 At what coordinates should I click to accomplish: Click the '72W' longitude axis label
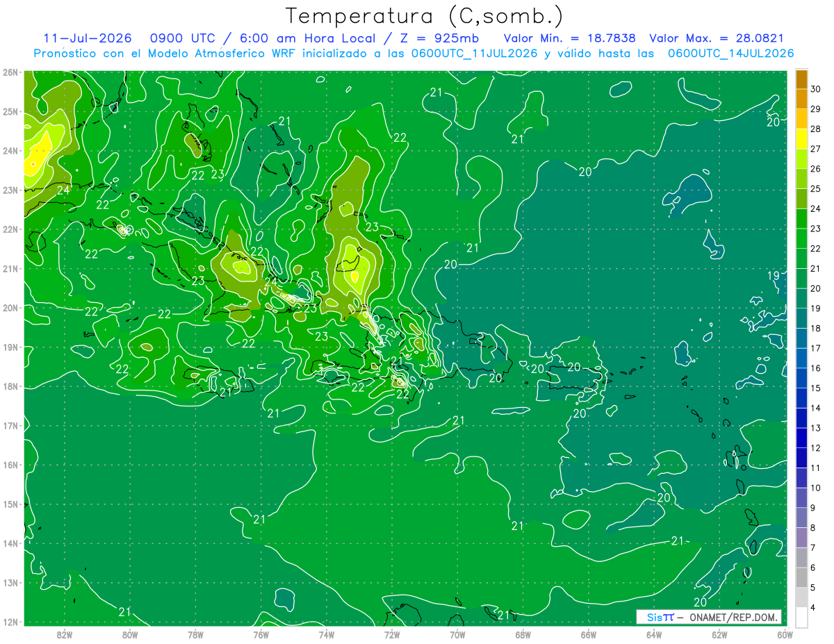pos(392,634)
